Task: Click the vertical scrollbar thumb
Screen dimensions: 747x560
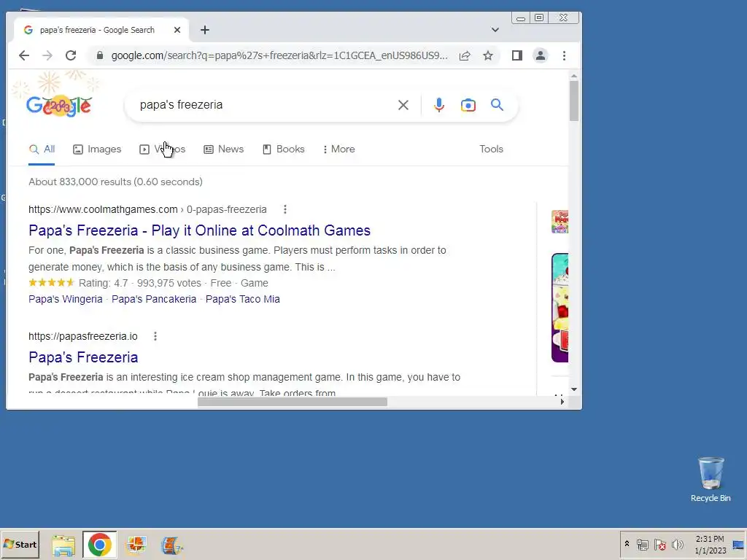Action: [574, 101]
